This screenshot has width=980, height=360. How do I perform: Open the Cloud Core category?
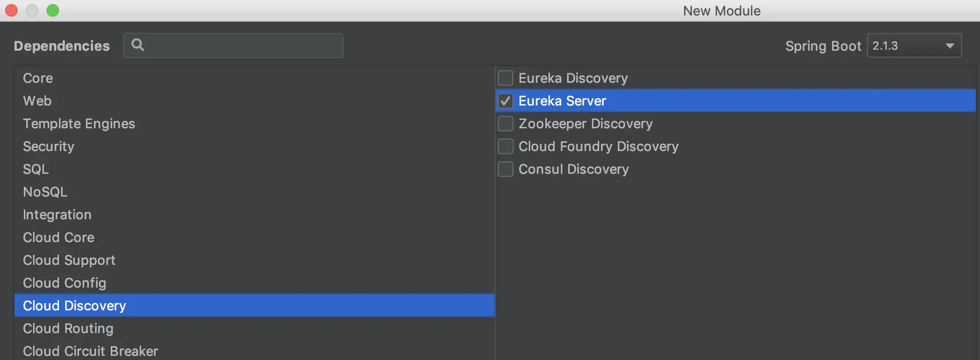point(58,237)
